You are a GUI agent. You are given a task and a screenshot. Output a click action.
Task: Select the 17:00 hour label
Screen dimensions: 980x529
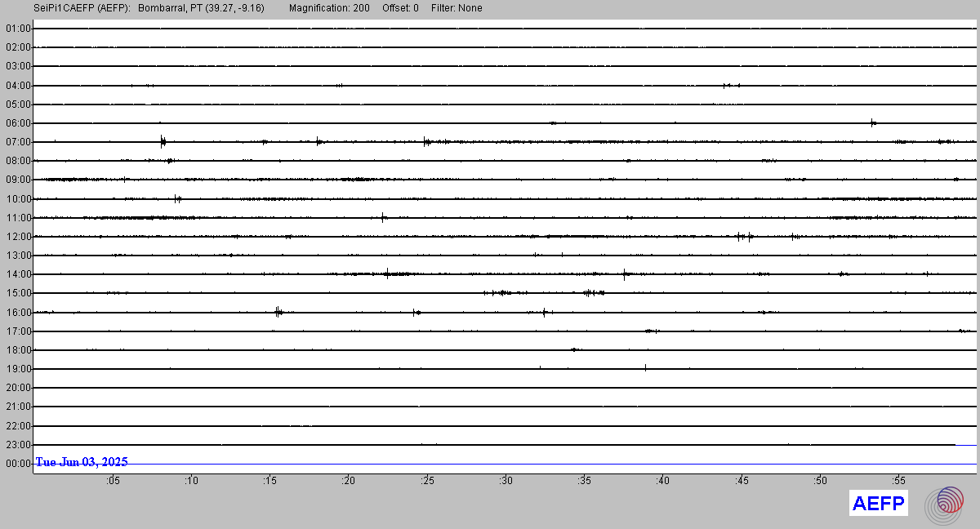pos(18,331)
